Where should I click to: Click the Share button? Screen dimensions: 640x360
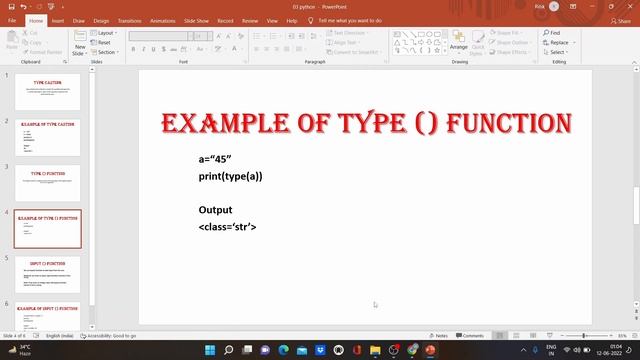click(x=620, y=21)
